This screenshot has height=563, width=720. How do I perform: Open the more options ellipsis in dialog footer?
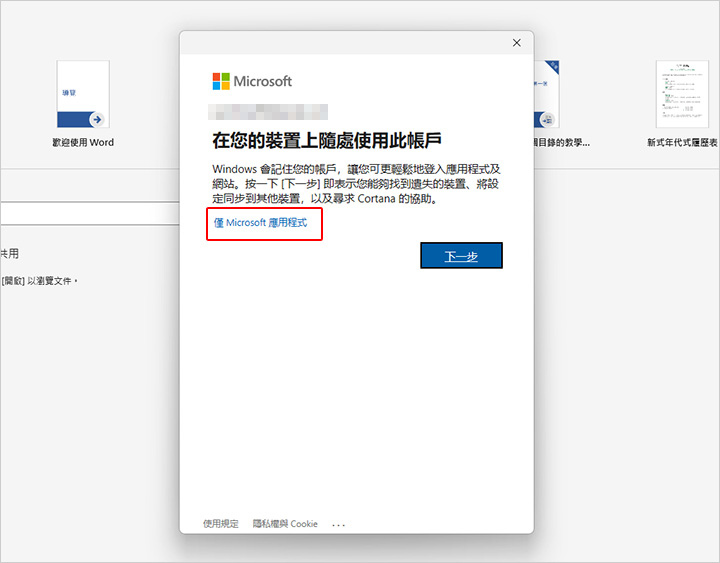(338, 525)
